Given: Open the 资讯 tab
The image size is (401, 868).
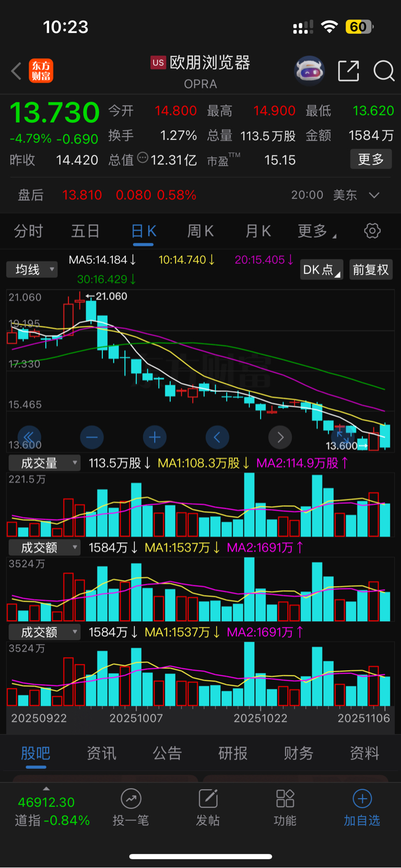Looking at the screenshot, I should tap(101, 753).
